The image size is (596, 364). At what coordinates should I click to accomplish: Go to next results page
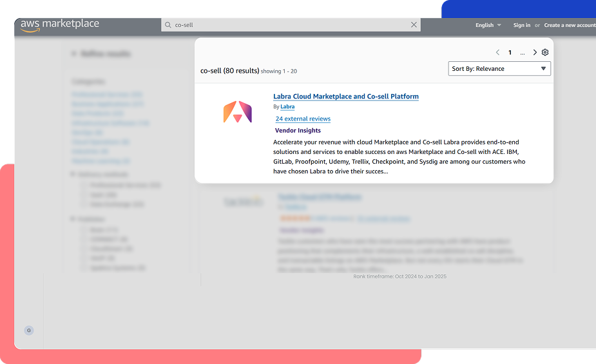click(x=535, y=52)
